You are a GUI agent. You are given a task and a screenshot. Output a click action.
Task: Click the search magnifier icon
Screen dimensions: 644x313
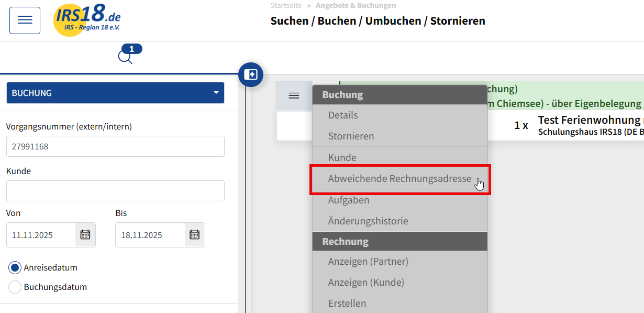point(125,57)
